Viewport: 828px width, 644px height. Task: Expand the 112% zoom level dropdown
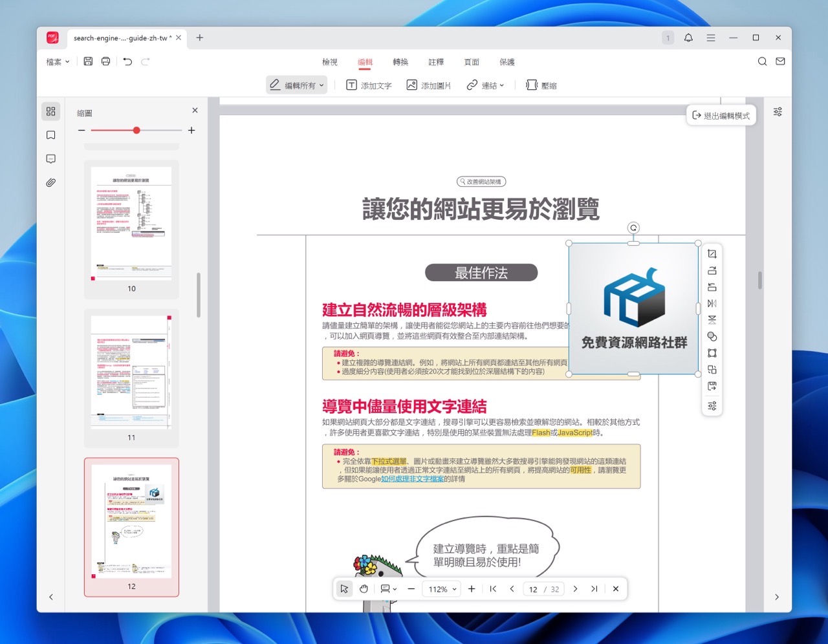[x=442, y=589]
